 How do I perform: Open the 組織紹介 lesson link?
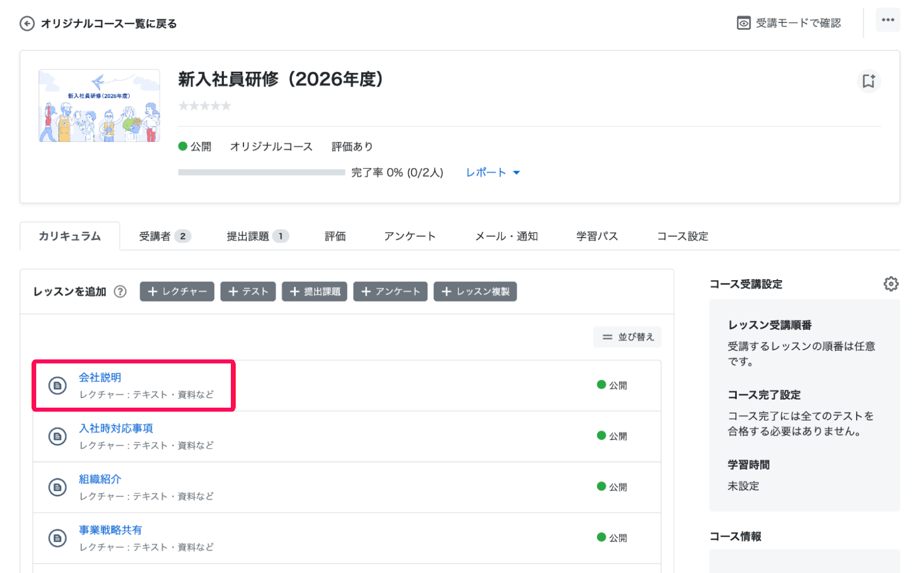[x=100, y=479]
